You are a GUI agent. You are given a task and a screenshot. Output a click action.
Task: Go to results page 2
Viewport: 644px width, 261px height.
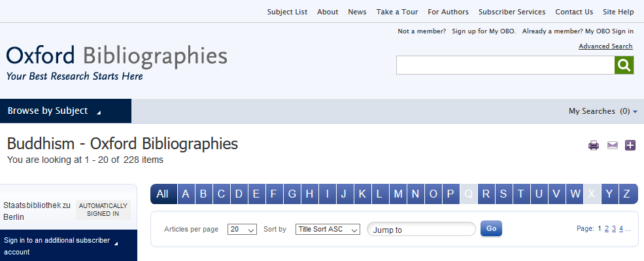coord(607,229)
